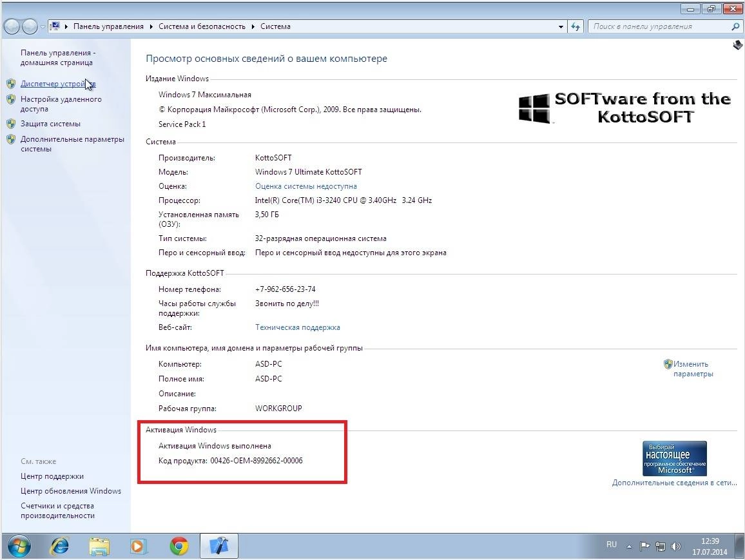This screenshot has width=745, height=560.
Task: Click 32-разрядная операционная система text
Action: [x=321, y=238]
